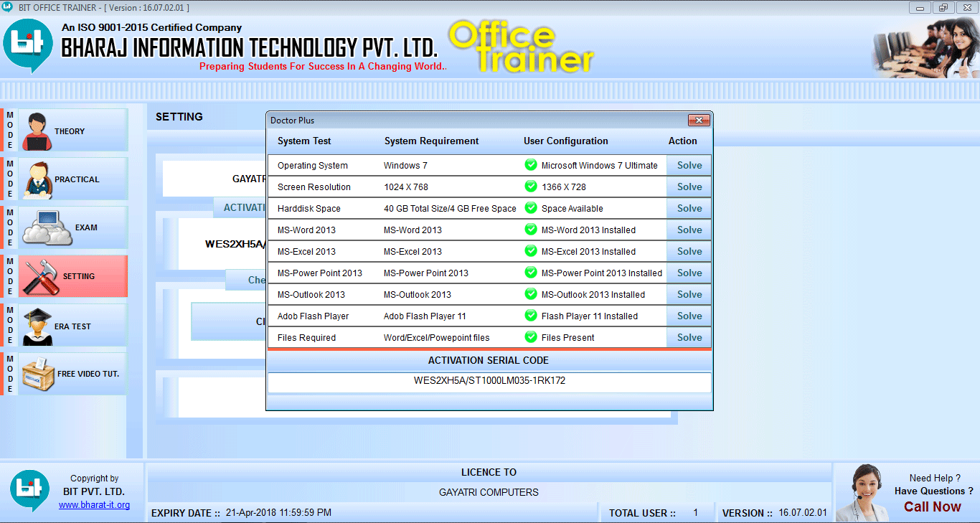Click 'Microsoft Windows 7 Ultimate' configuration text
The image size is (980, 523).
[600, 166]
